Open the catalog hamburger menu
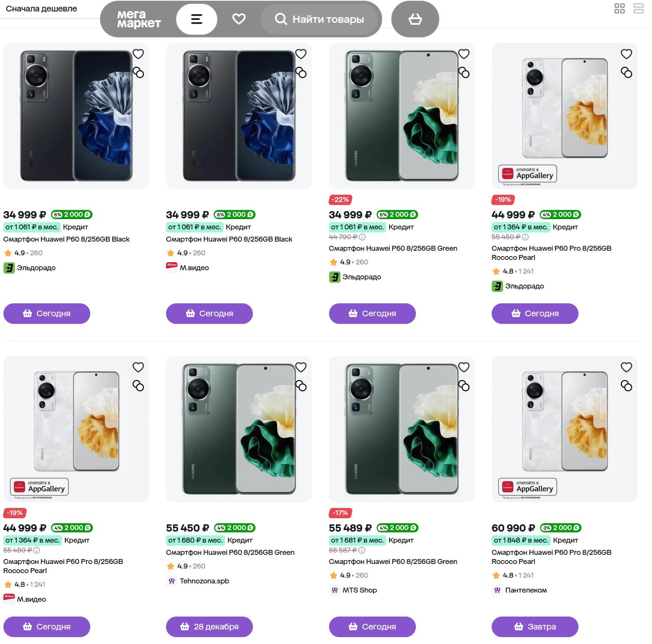Screen dimensions: 652x644 [197, 19]
